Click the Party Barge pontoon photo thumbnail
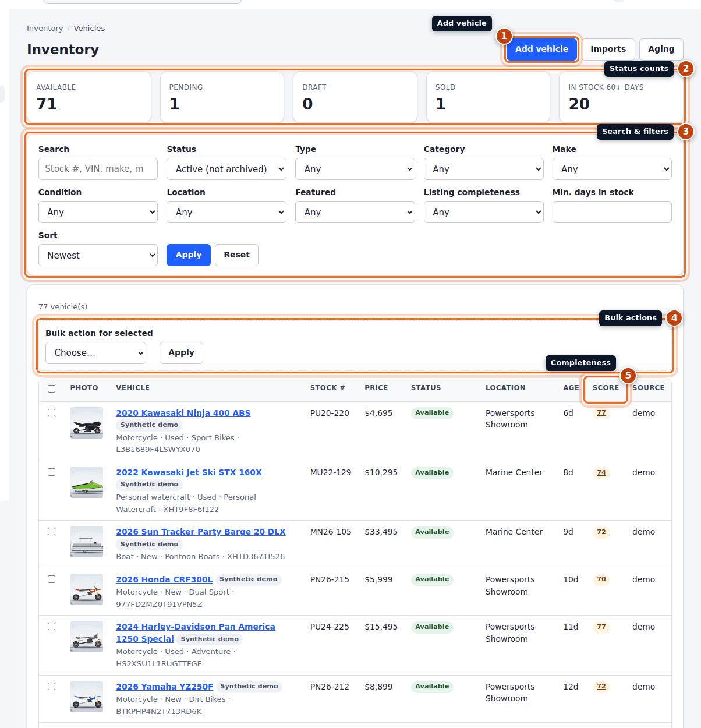Screen dimensions: 701x728 pyautogui.click(x=87, y=542)
